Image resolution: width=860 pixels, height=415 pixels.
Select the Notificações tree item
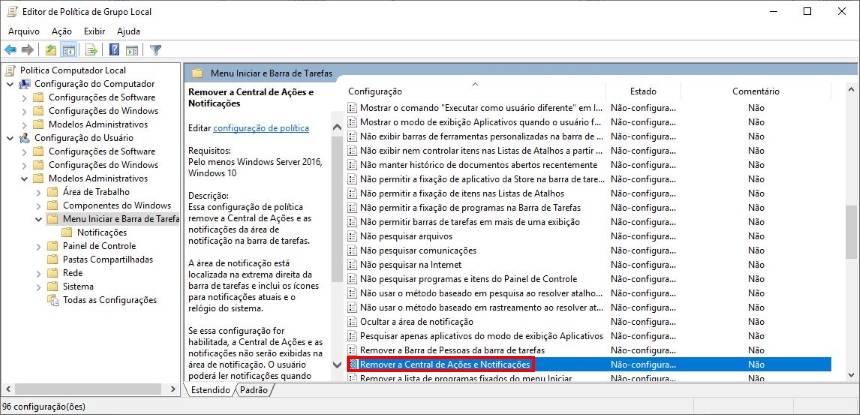click(102, 232)
